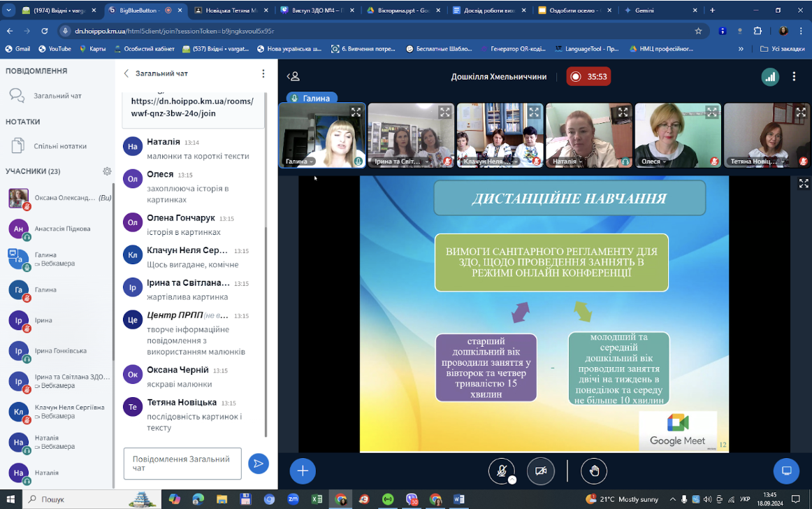
Task: Open the blue plus actions button
Action: pos(303,471)
